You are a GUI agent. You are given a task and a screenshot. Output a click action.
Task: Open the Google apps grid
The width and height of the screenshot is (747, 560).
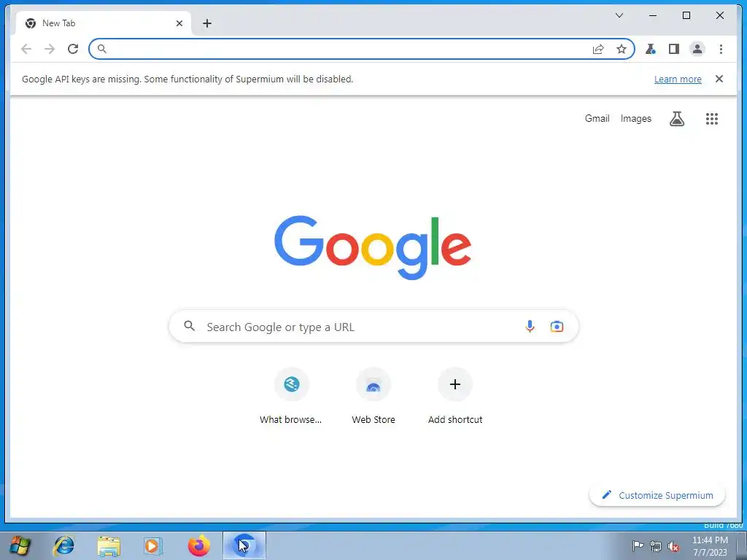pyautogui.click(x=712, y=119)
